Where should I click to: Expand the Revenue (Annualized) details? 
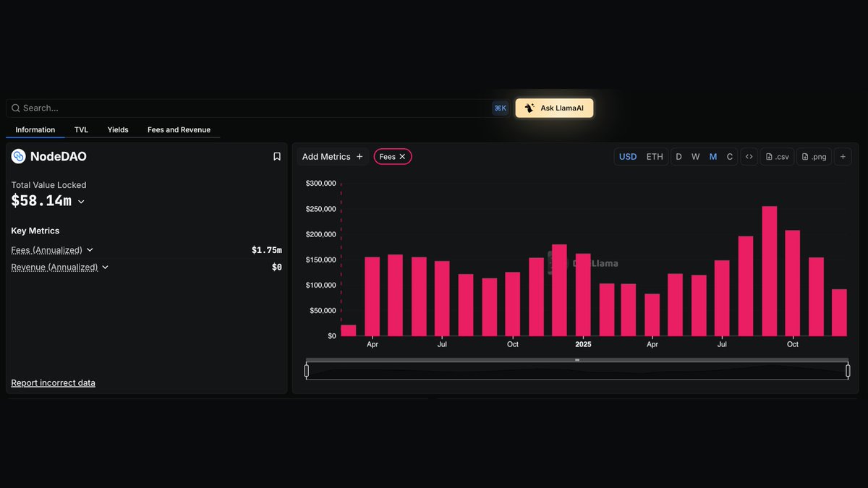tap(106, 267)
